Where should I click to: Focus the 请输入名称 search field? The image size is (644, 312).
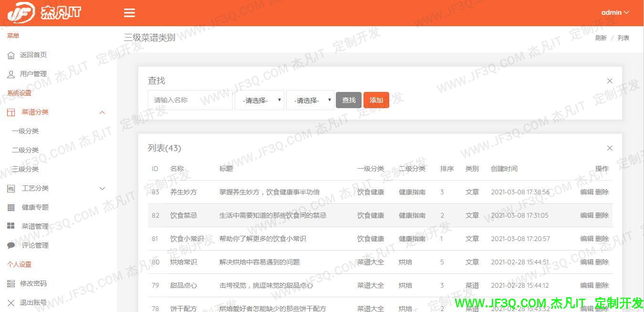coord(190,100)
